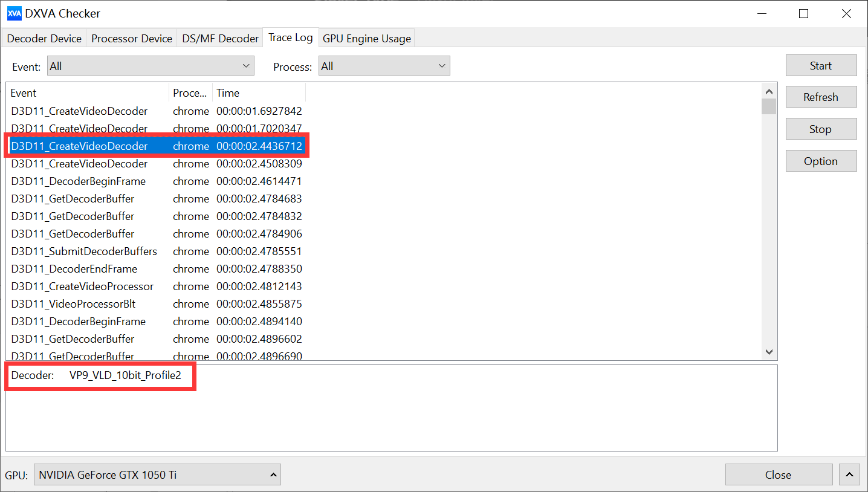
Task: Select the D3D11_CreateVideoProcessor event row
Action: [x=83, y=286]
